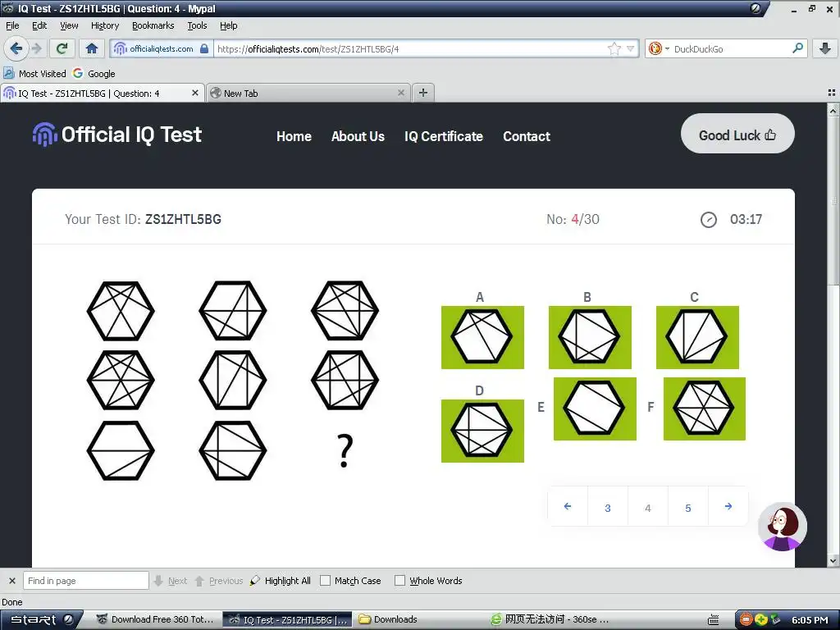Open the Google bookmark

94,73
